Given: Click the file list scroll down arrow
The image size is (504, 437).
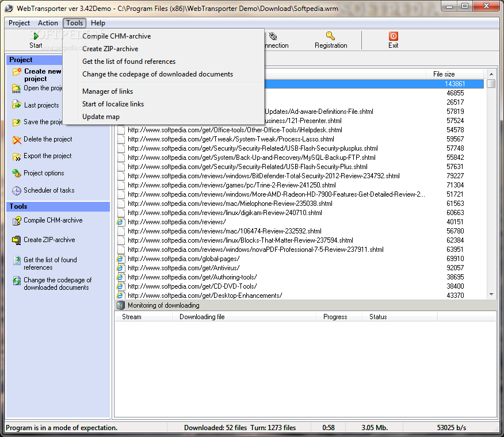Looking at the screenshot, I should (x=491, y=294).
